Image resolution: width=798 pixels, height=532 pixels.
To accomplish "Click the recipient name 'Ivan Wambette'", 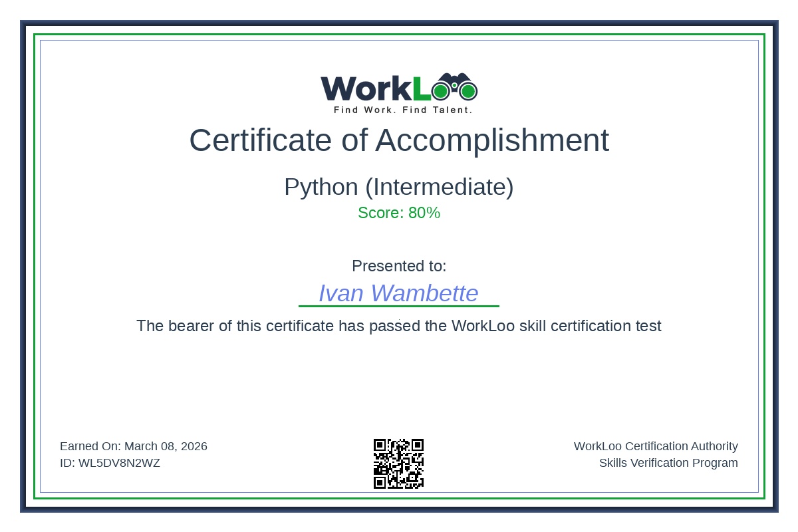I will [399, 293].
